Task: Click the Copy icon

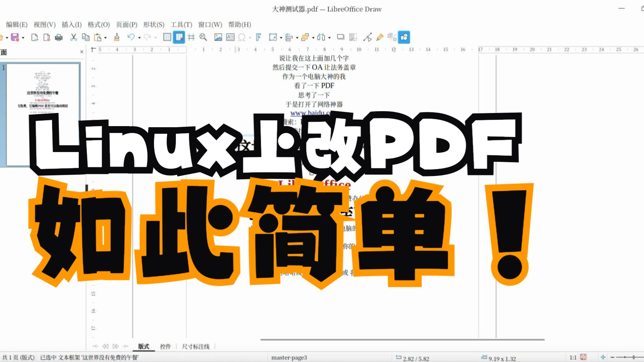Action: pos(86,37)
